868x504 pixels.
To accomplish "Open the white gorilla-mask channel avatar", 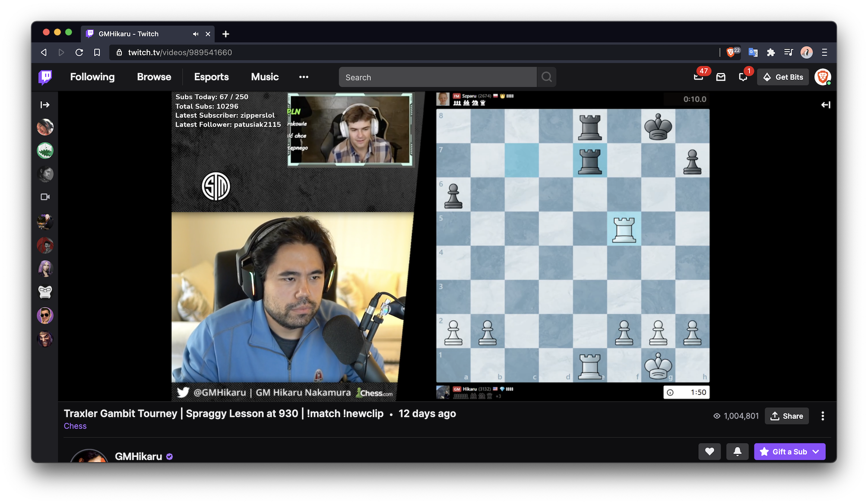I will 45,292.
